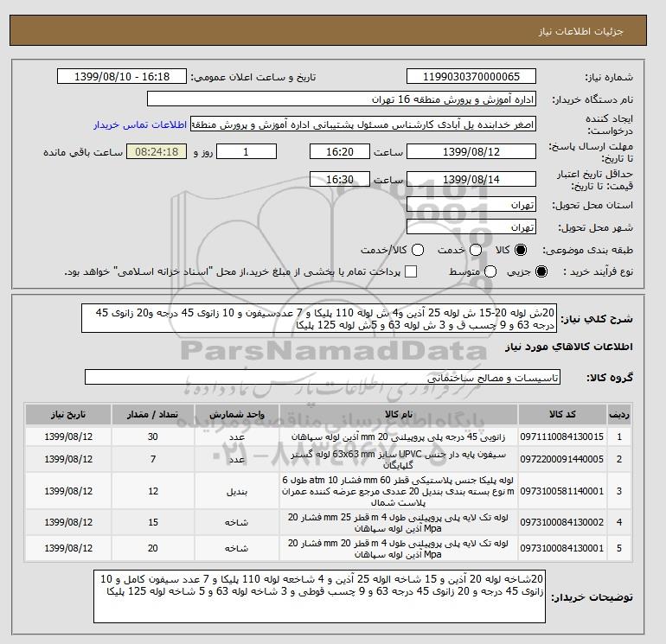
Task: Click the page header جزئیات اطلاعات نیاز
Action: tap(580, 31)
